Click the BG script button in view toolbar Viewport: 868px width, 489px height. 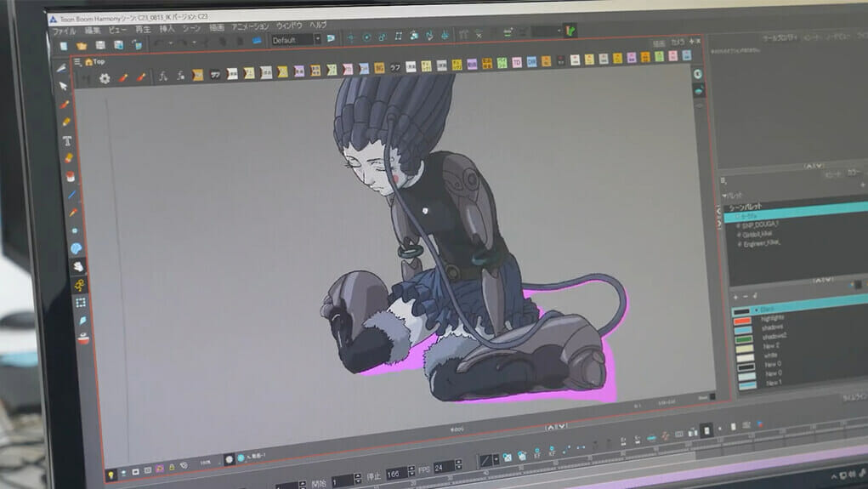(x=379, y=68)
